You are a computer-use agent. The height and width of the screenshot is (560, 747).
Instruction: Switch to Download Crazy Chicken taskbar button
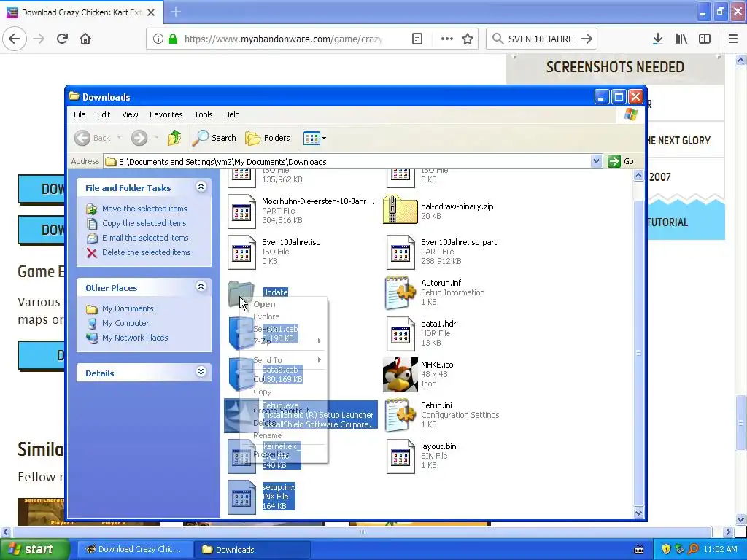point(135,550)
